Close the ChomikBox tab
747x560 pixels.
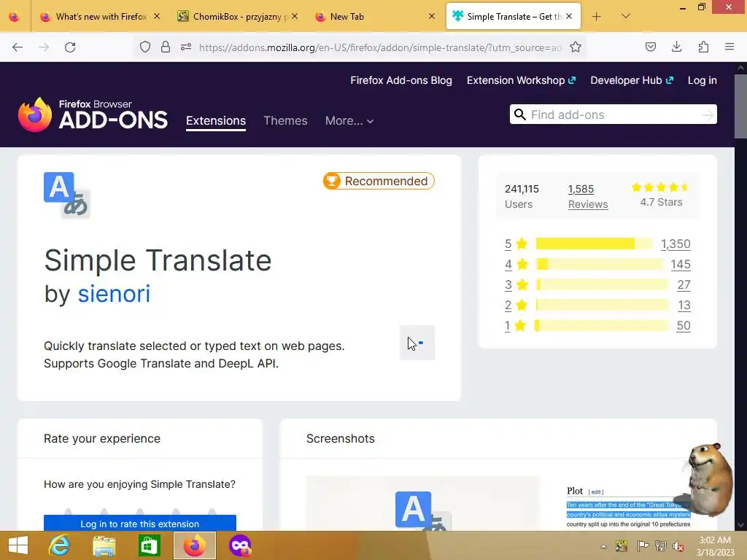click(295, 16)
